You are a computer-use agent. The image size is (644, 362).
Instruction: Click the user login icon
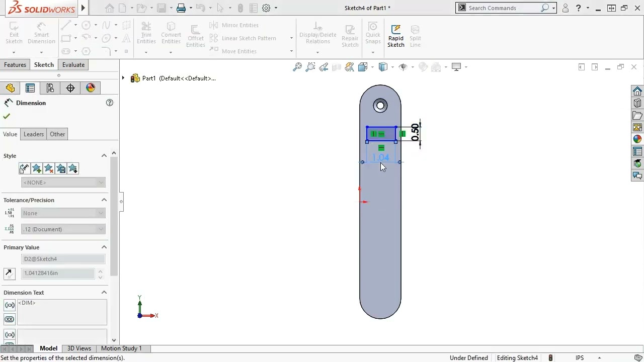tap(566, 8)
